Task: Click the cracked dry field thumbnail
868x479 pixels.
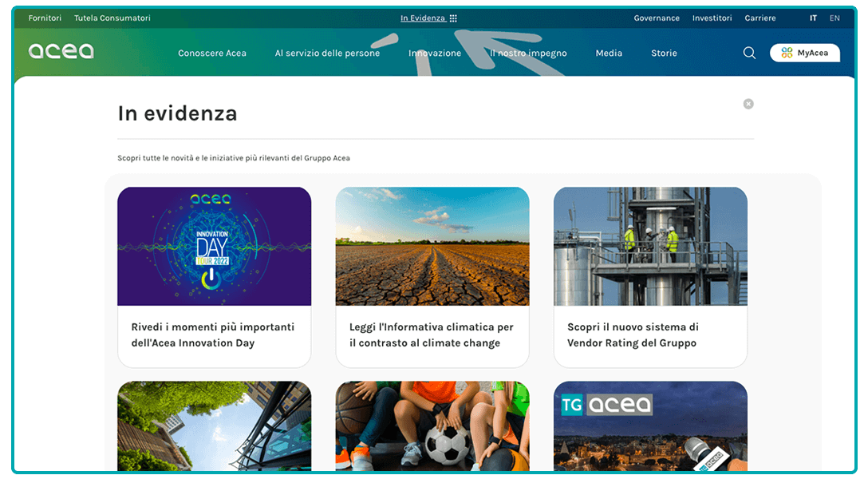Action: (x=432, y=247)
